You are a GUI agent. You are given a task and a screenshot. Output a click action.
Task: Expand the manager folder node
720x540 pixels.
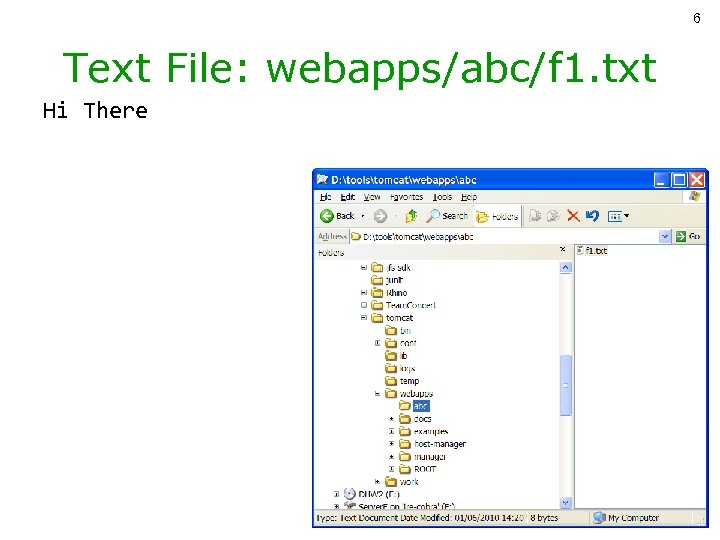(x=391, y=456)
